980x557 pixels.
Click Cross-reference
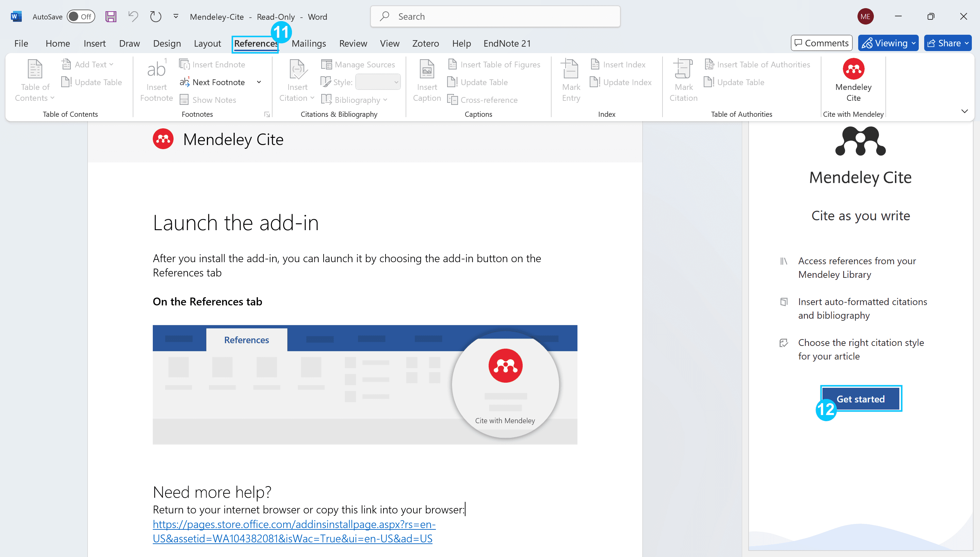click(x=483, y=99)
